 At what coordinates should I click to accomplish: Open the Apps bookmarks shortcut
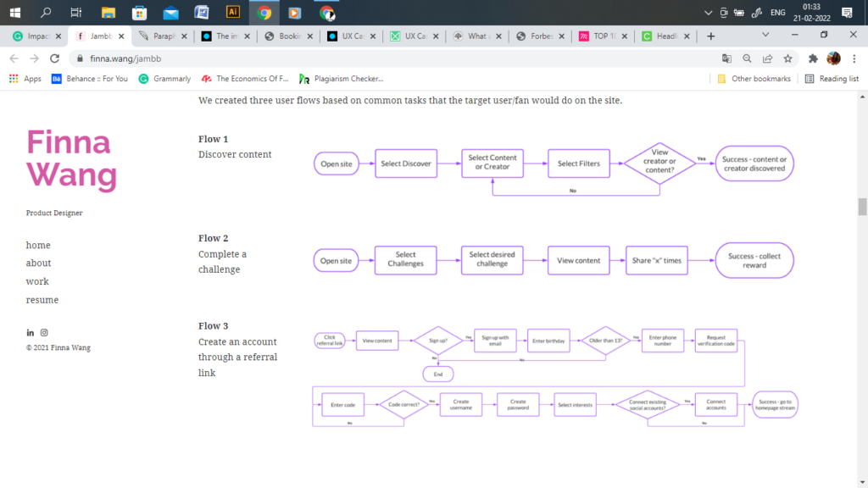tap(25, 79)
